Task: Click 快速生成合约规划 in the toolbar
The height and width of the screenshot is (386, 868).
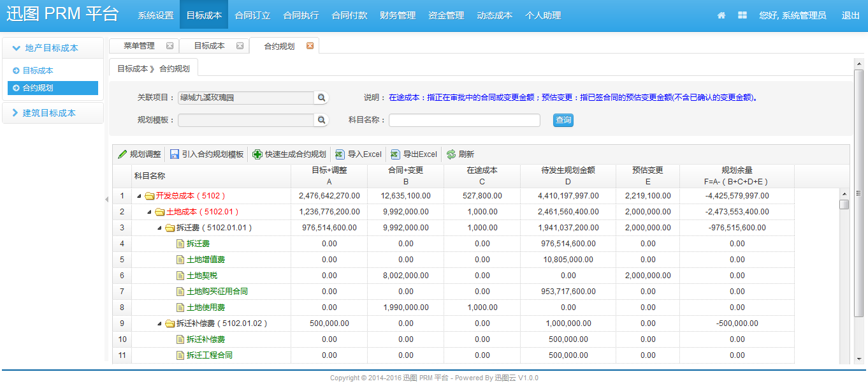Action: pyautogui.click(x=289, y=154)
